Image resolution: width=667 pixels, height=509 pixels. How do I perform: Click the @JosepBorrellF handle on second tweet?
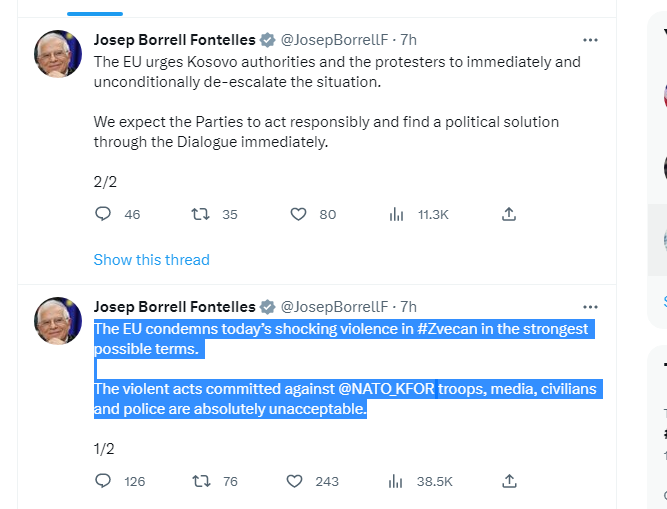(335, 306)
